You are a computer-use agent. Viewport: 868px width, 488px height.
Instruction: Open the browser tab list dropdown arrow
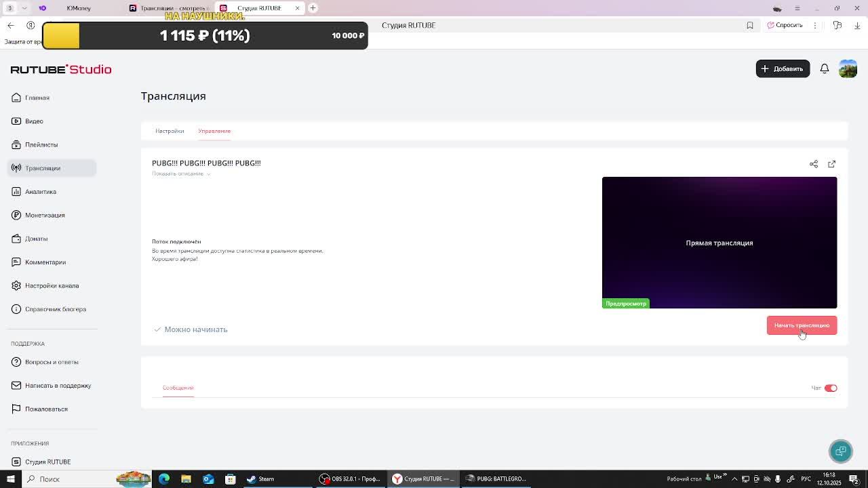coord(24,8)
